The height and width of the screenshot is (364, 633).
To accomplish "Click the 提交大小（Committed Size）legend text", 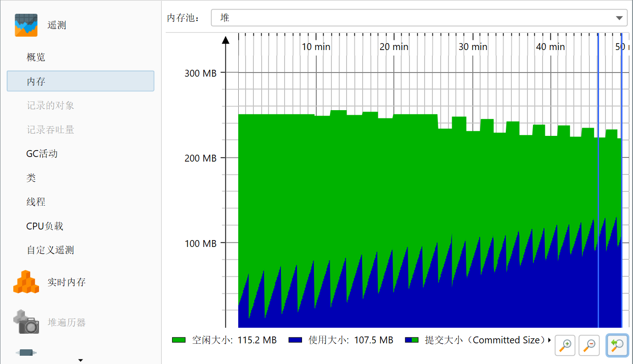I will click(485, 340).
